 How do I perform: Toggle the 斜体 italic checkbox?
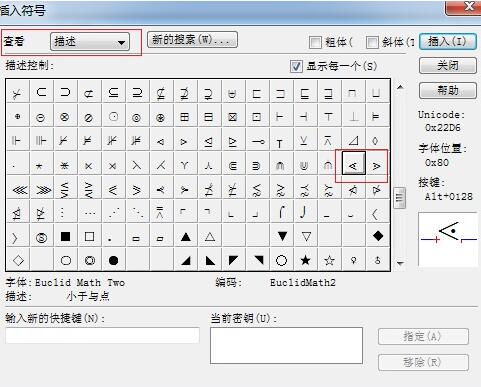(372, 42)
